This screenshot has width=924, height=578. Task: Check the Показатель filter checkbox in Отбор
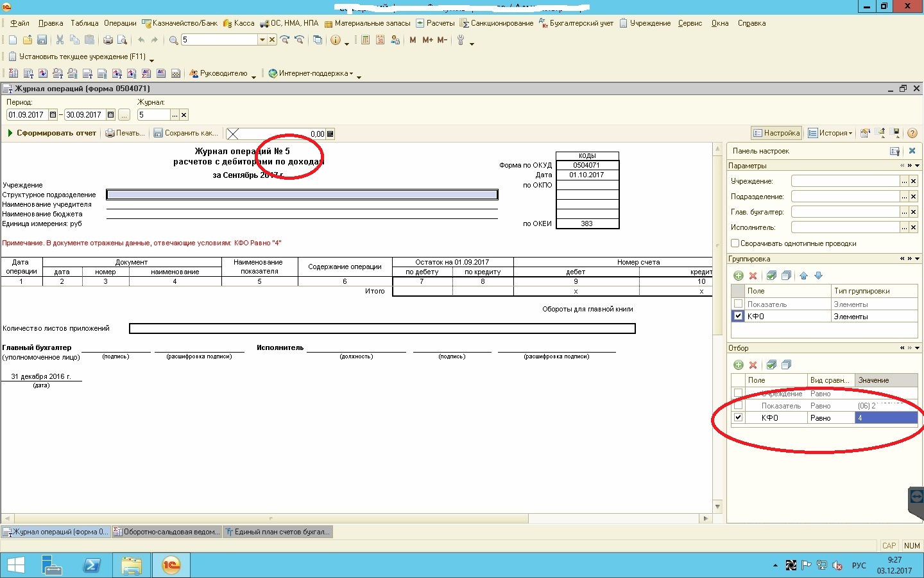pos(738,405)
